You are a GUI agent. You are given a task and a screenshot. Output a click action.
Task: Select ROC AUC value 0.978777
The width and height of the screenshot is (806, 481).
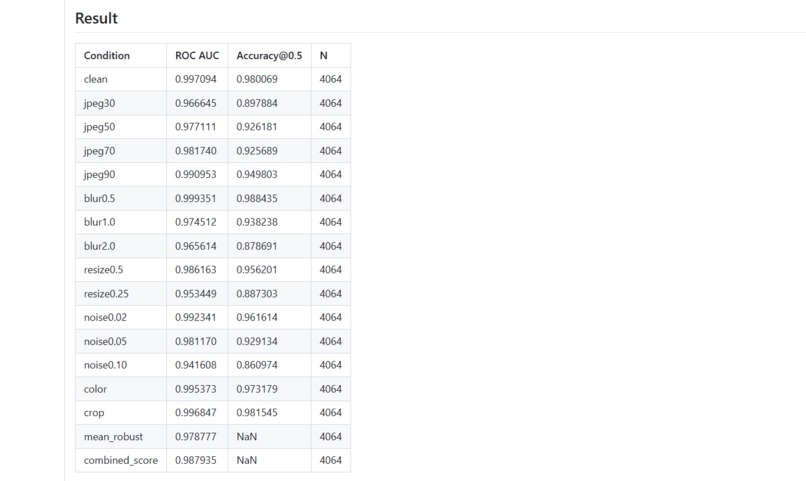(x=195, y=437)
